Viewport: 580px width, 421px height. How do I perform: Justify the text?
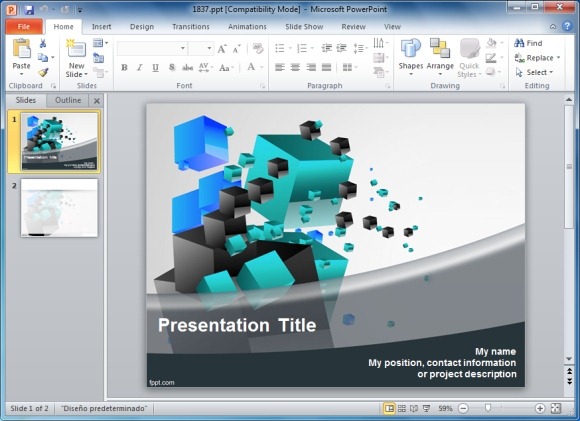[x=326, y=67]
